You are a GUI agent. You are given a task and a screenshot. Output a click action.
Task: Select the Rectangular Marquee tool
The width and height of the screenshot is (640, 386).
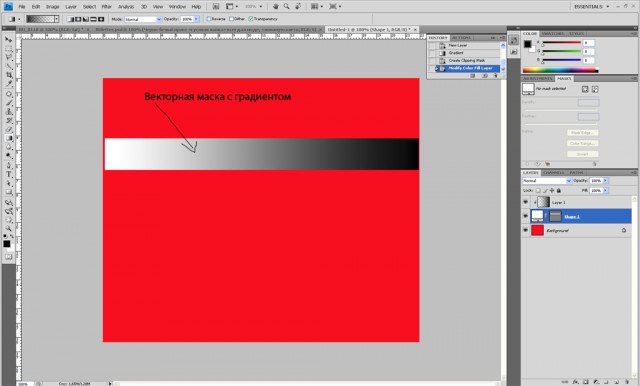click(8, 49)
